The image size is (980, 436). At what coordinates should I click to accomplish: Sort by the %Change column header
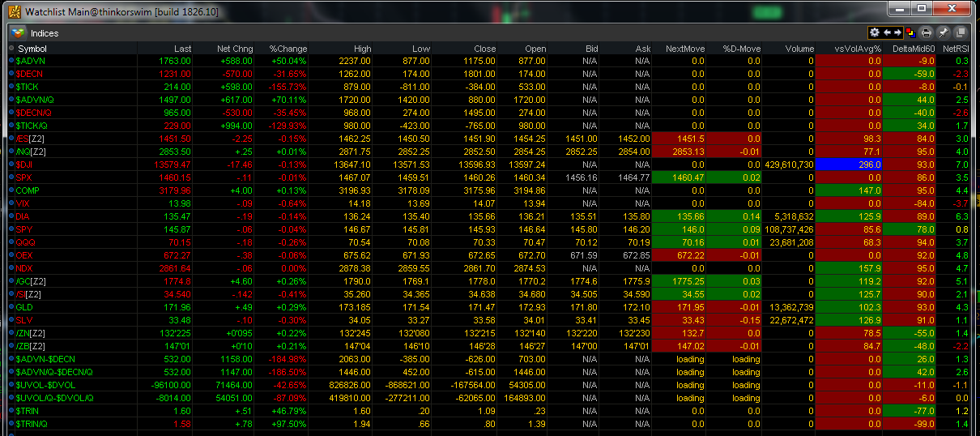(x=288, y=49)
